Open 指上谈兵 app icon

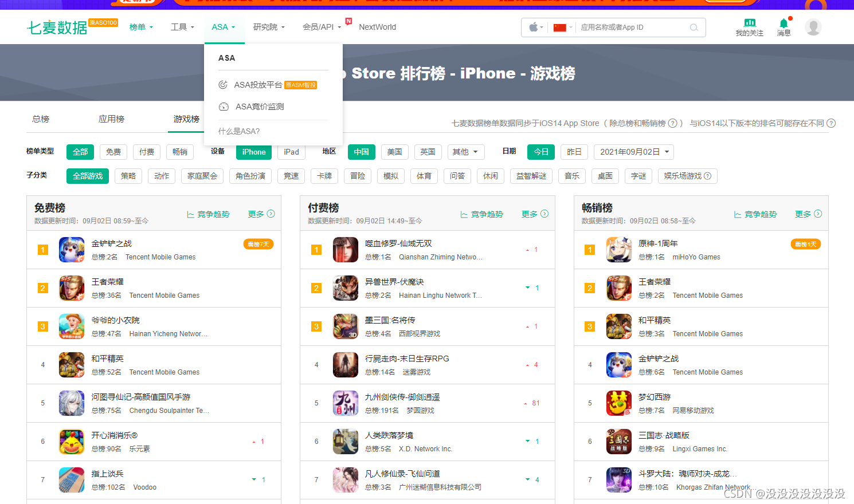pyautogui.click(x=72, y=480)
